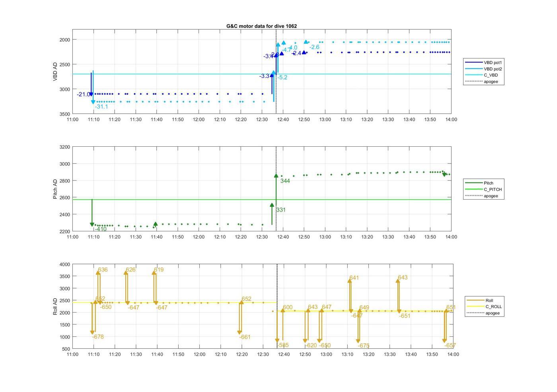
Task: Click the '-5.2' VBD annotation
Action: pos(282,78)
